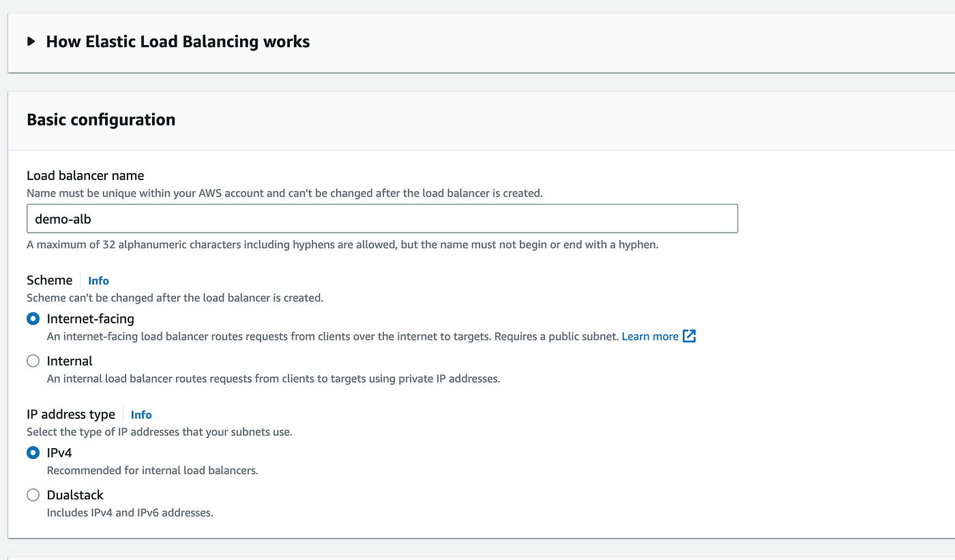955x560 pixels.
Task: Click the Scheme section label
Action: coord(49,280)
